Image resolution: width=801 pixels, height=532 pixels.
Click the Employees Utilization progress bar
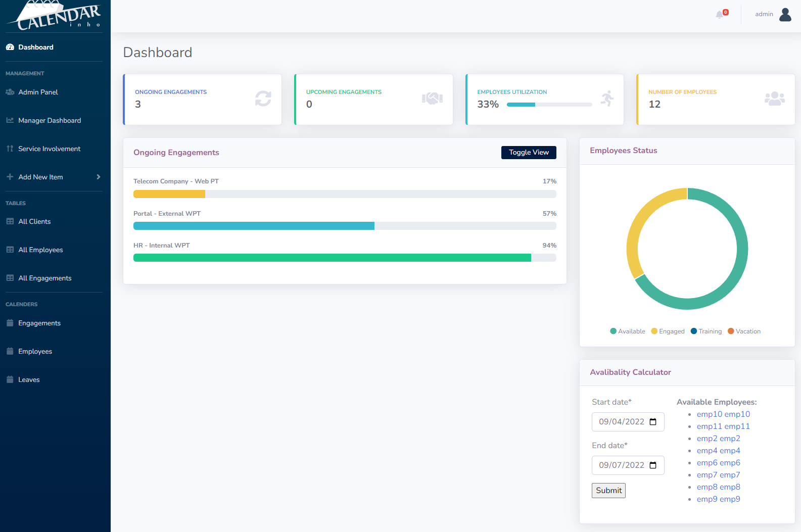coord(549,105)
